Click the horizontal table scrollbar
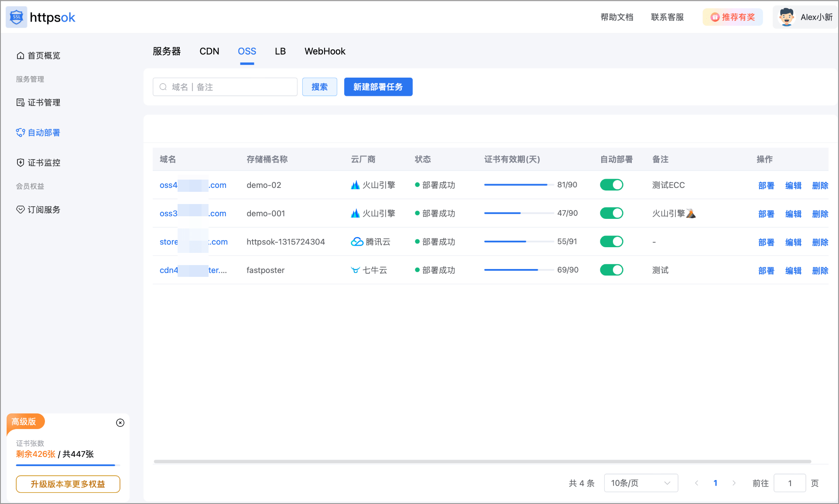 click(483, 461)
